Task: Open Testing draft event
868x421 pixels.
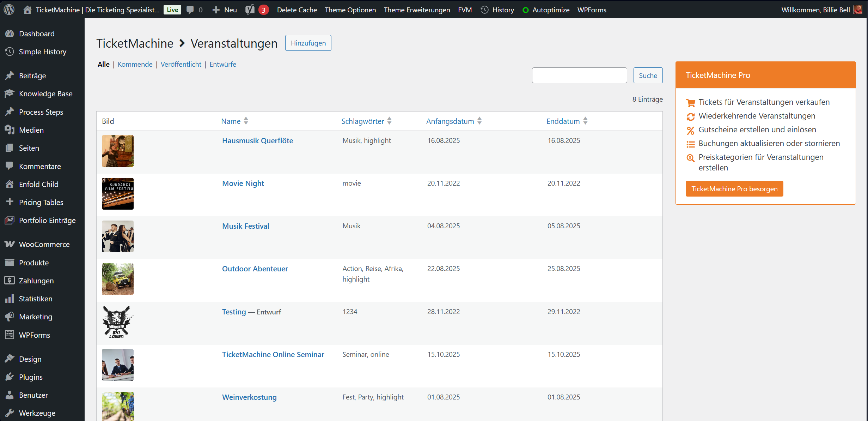Action: click(x=234, y=312)
